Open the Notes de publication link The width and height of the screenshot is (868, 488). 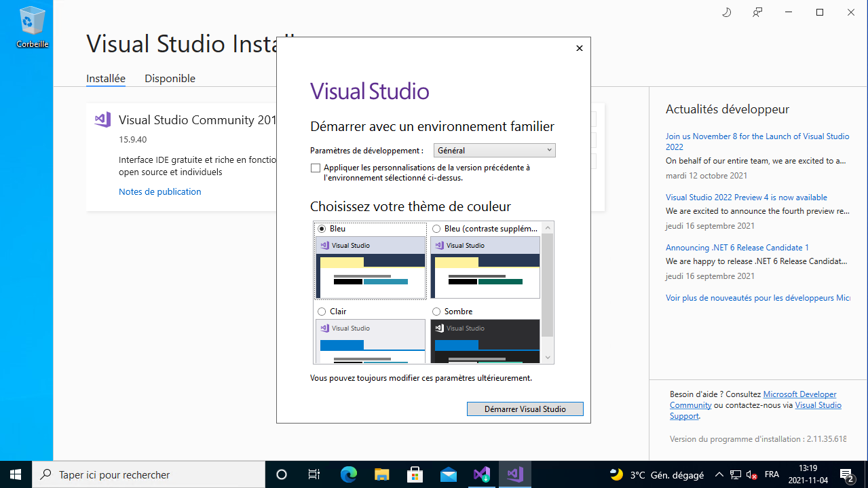point(160,192)
